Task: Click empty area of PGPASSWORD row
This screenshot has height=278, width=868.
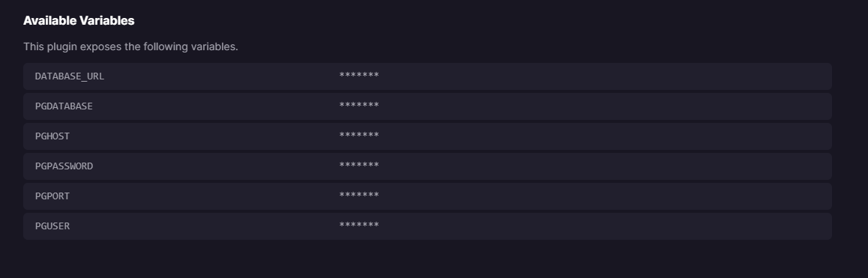Action: [603, 166]
